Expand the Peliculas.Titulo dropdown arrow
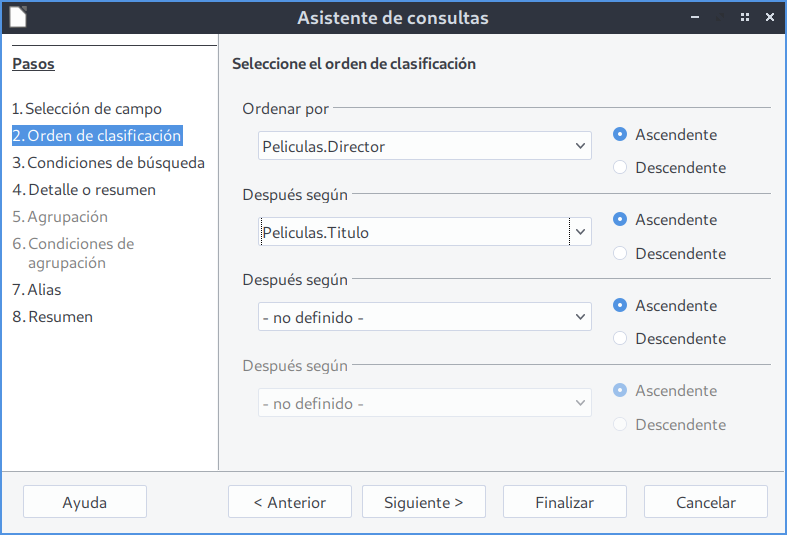This screenshot has width=787, height=535. (580, 233)
